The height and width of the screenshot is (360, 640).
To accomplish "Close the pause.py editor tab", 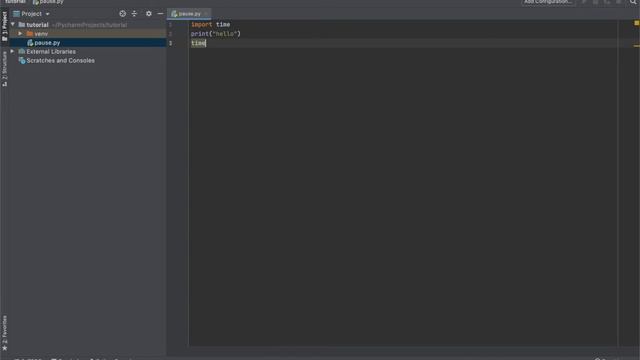I will [x=206, y=14].
